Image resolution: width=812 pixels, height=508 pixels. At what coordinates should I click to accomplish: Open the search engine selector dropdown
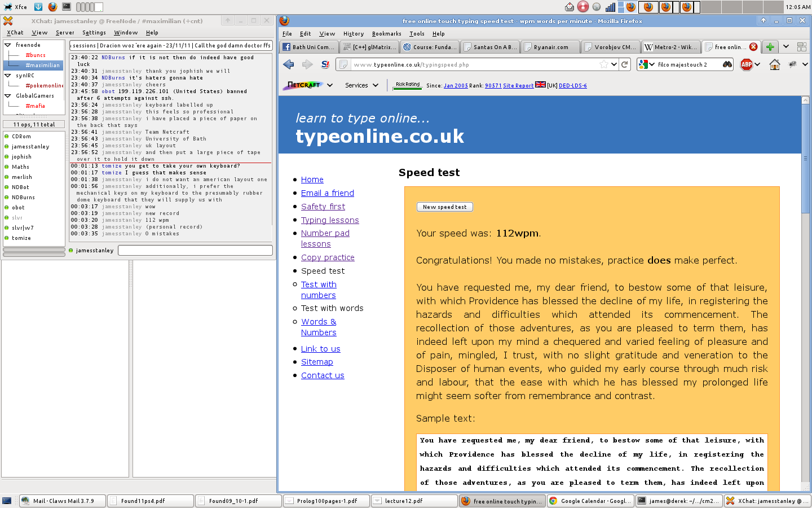646,64
